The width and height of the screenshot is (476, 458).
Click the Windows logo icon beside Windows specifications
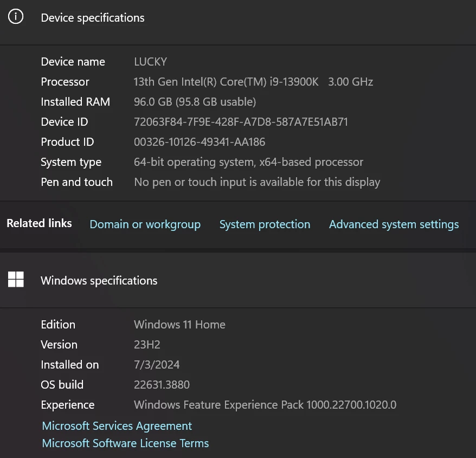click(x=16, y=279)
